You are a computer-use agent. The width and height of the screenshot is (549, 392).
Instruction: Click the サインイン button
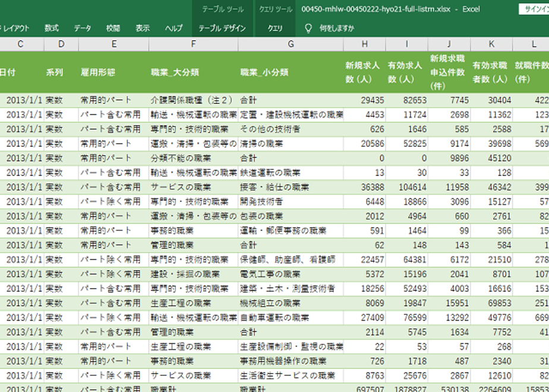(x=534, y=9)
